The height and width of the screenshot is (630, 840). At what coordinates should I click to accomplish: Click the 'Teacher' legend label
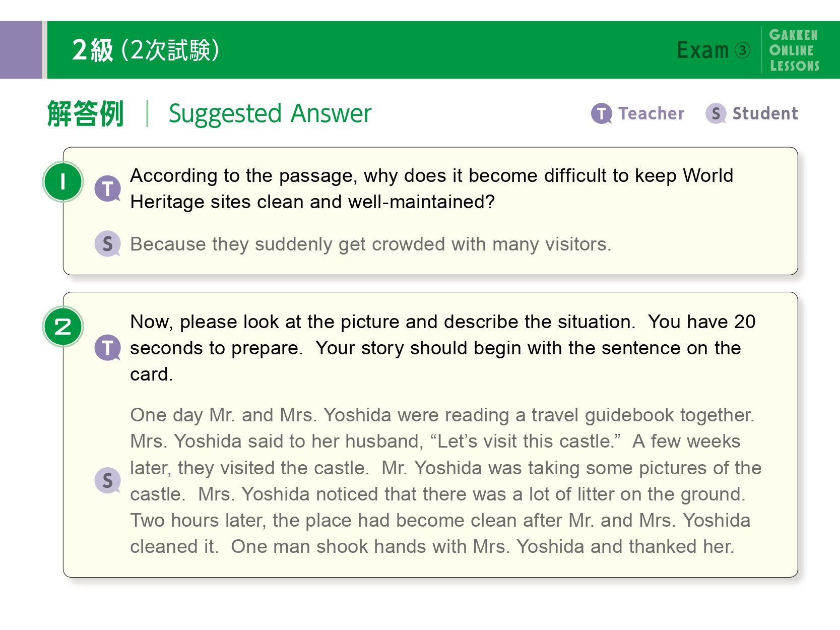pyautogui.click(x=651, y=113)
